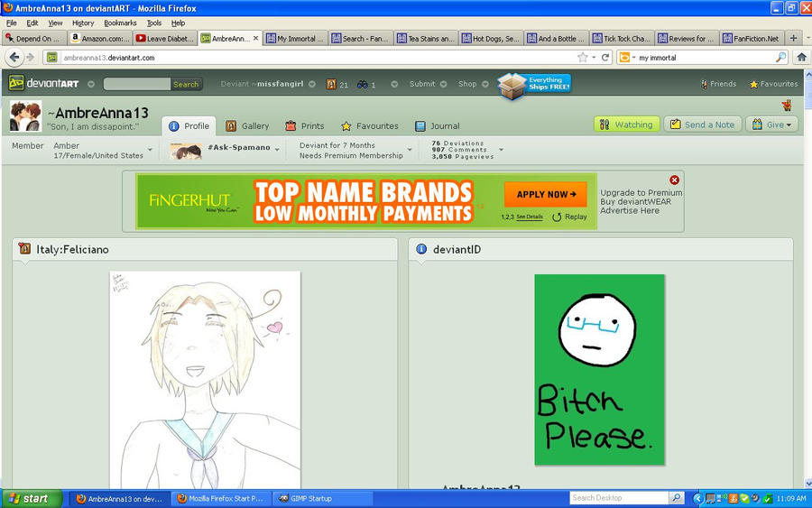Open the Journal tab
This screenshot has height=508, width=812.
pyautogui.click(x=438, y=125)
